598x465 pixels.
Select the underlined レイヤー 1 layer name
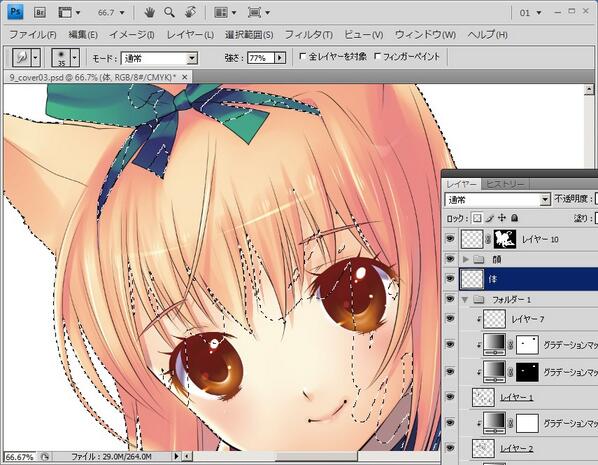point(516,397)
